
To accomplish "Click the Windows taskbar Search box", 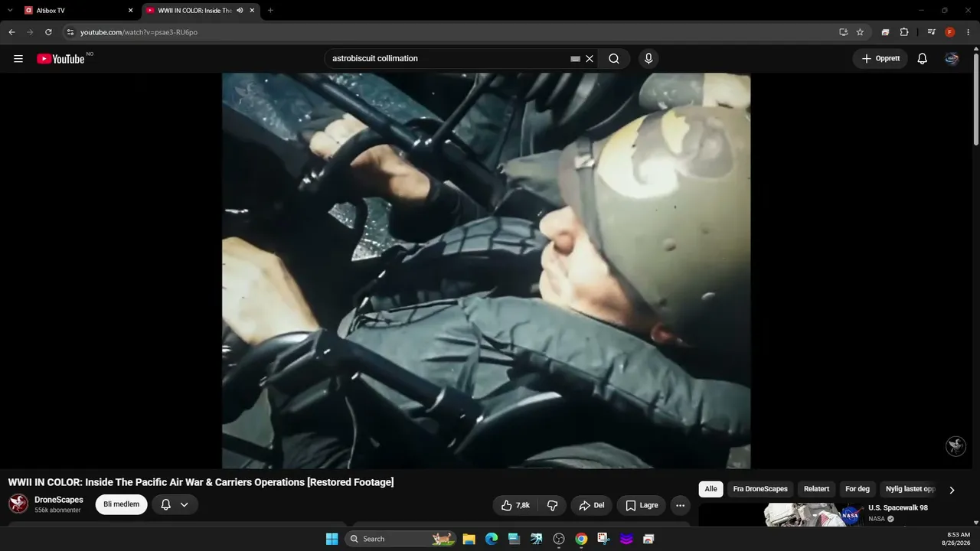I will coord(401,539).
